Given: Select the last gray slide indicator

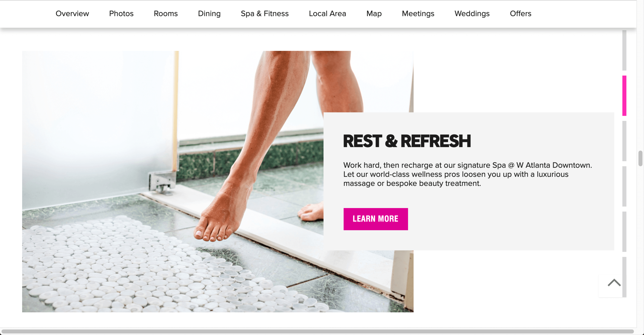Looking at the screenshot, I should (x=624, y=277).
